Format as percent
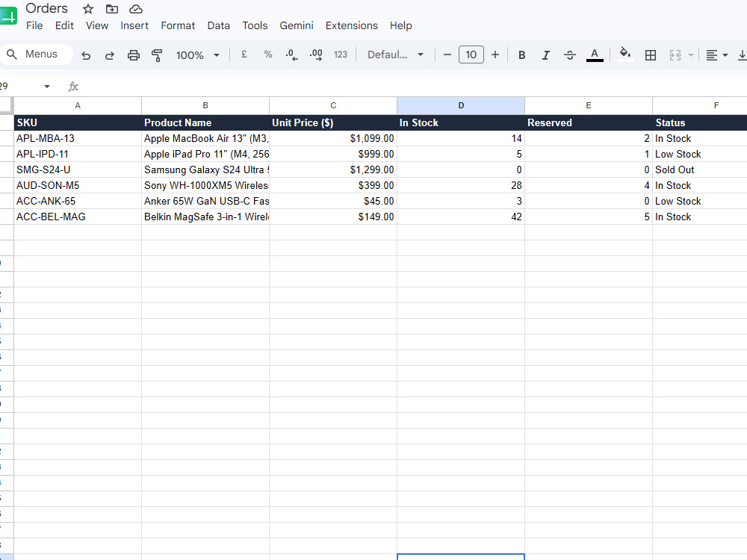 (268, 55)
